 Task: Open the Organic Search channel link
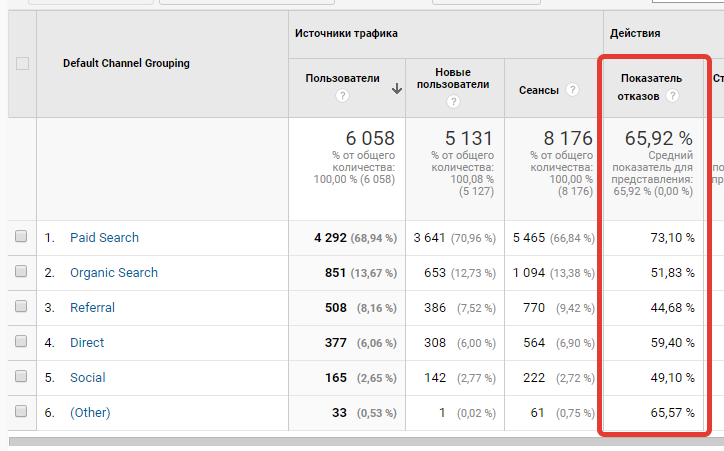pos(113,273)
